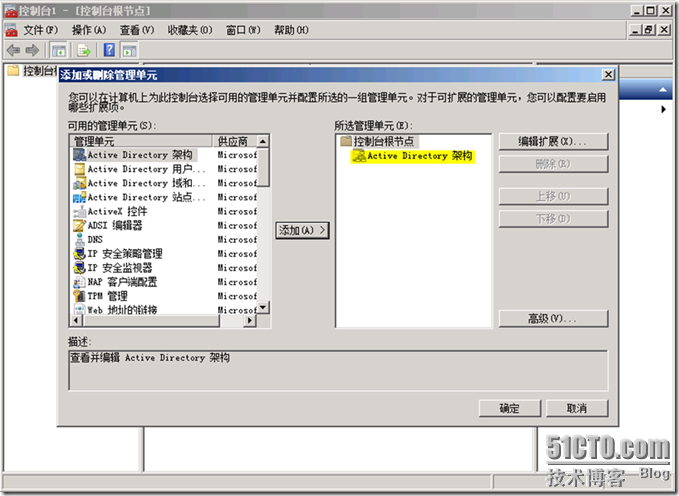
Task: Click 高级(V)... button
Action: (553, 319)
